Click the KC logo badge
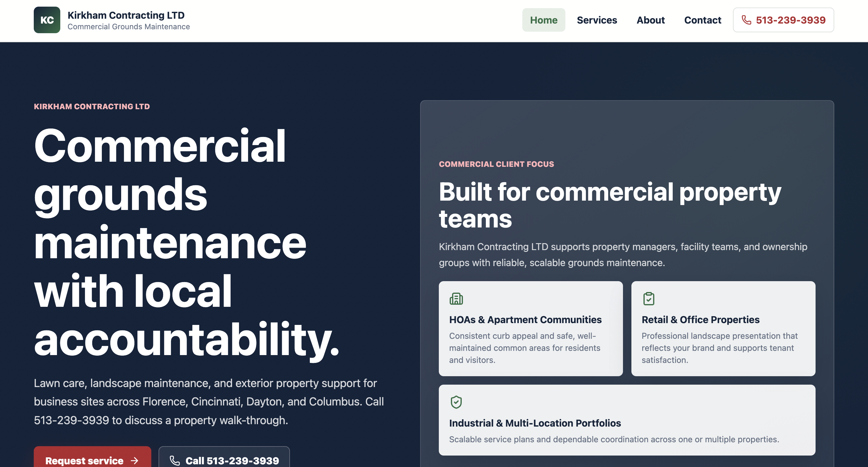The height and width of the screenshot is (467, 868). click(x=47, y=20)
